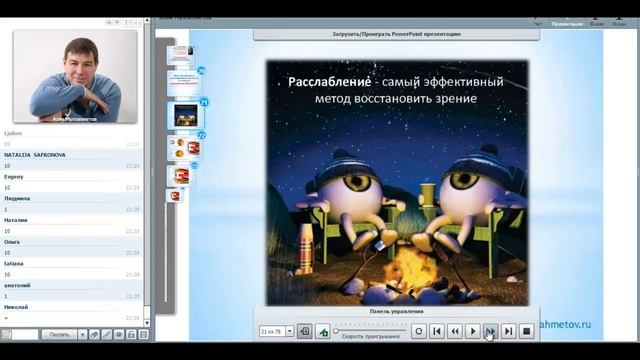Click the round clock-like icon in chat toolbar

[119, 335]
